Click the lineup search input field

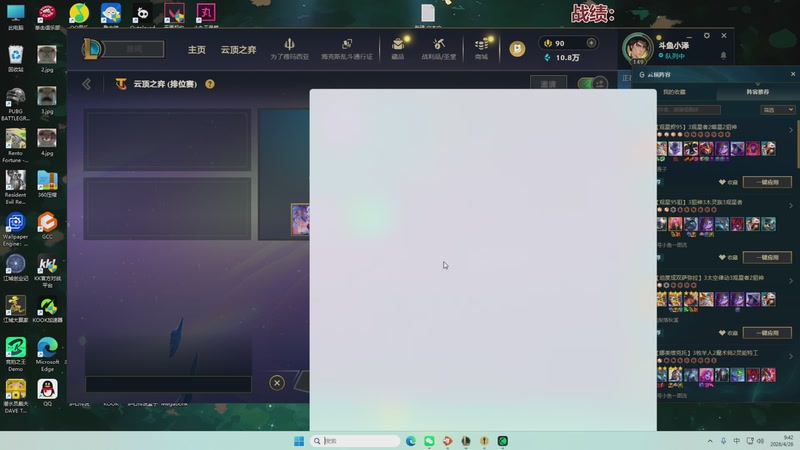[689, 110]
